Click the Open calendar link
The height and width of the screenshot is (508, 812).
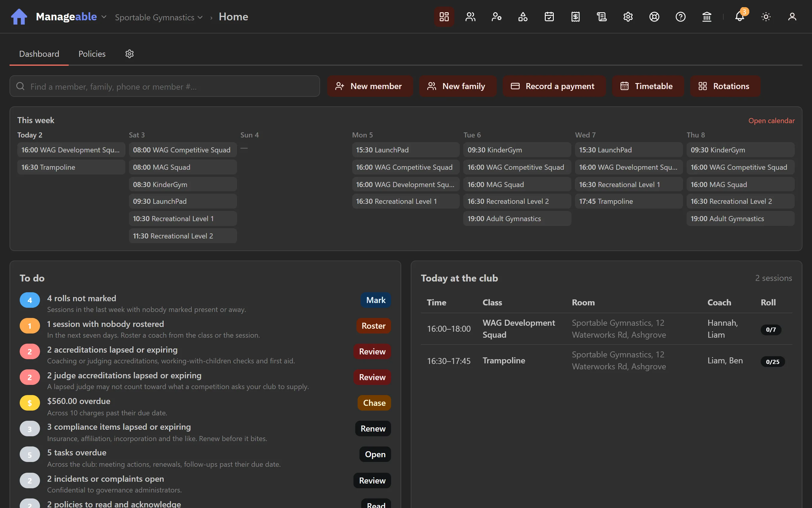click(771, 121)
